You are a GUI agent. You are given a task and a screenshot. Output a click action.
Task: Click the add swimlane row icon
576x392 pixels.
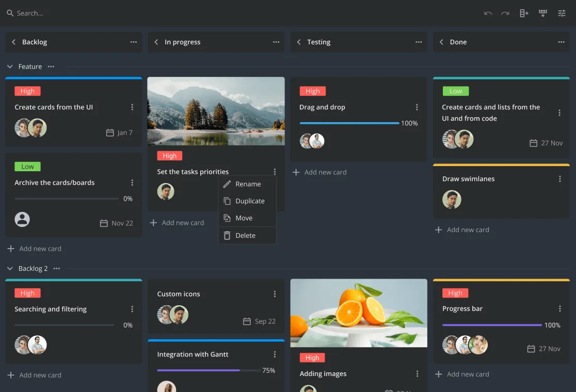[x=543, y=13]
